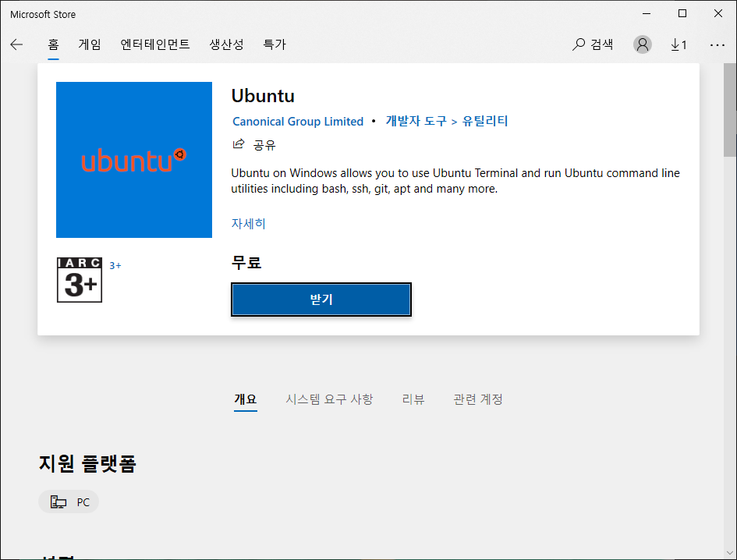Select the 개요 overview tab
The image size is (737, 560).
click(x=246, y=399)
